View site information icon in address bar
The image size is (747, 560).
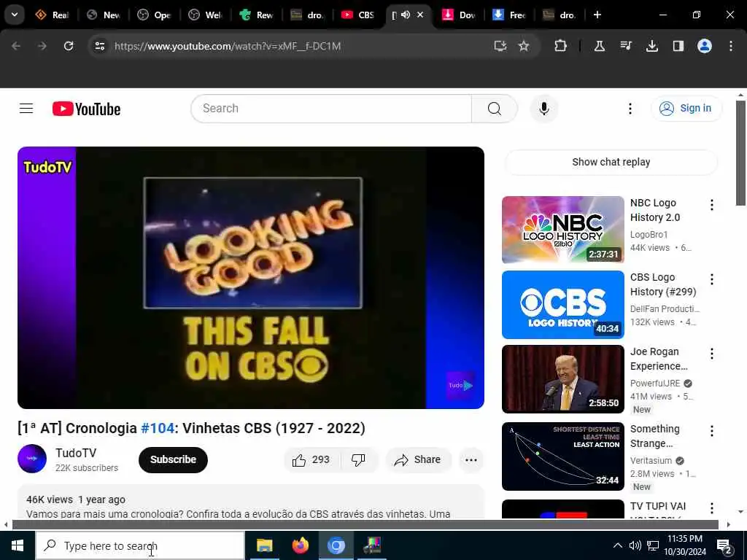coord(99,46)
